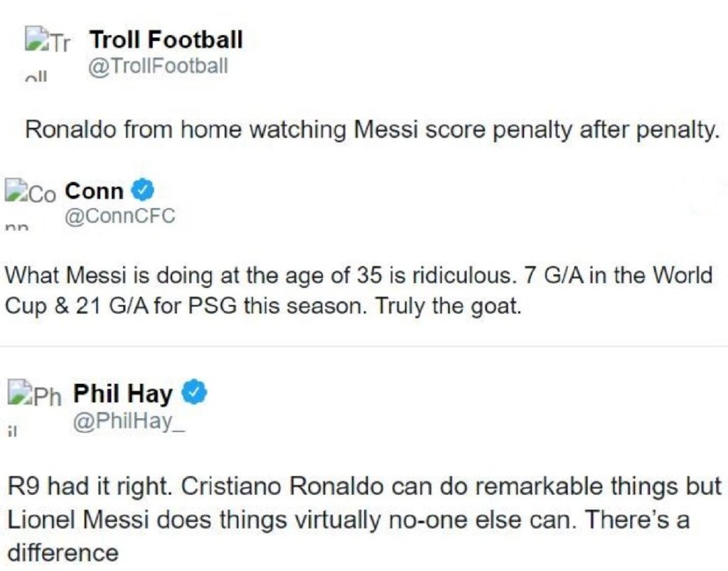Open the @ConnCFC handle
The height and width of the screenshot is (571, 728).
(x=120, y=216)
